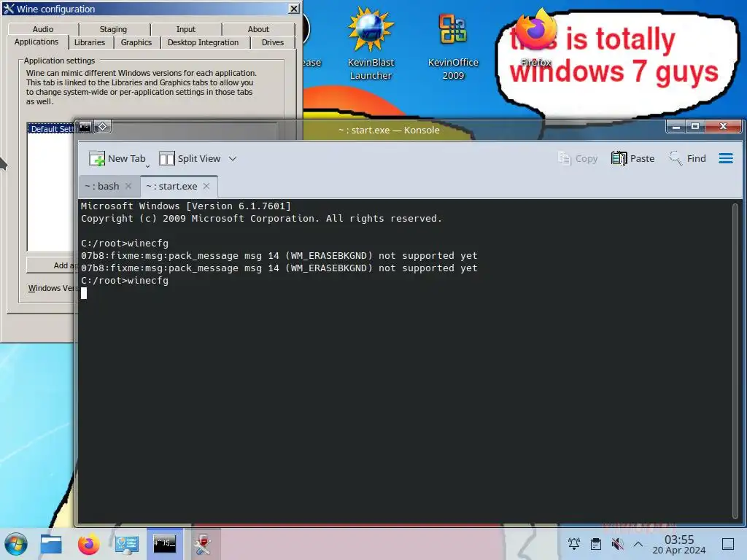Click the show desktop button in the tray
The image size is (747, 560).
pyautogui.click(x=728, y=544)
